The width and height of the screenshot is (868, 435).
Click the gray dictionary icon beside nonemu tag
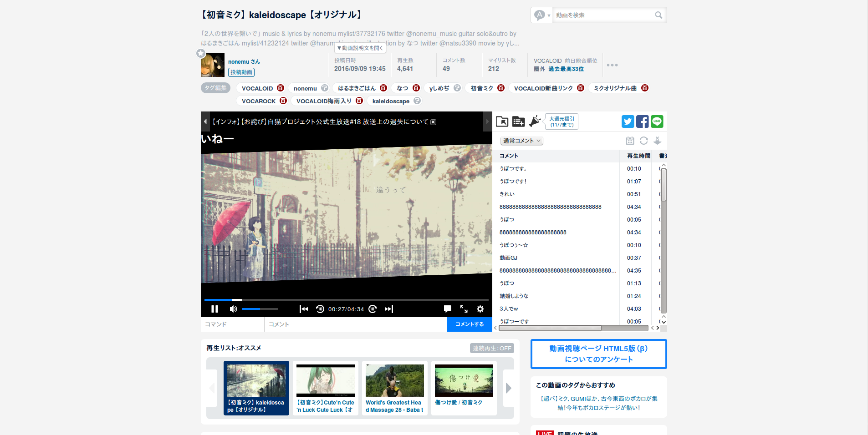(x=324, y=88)
